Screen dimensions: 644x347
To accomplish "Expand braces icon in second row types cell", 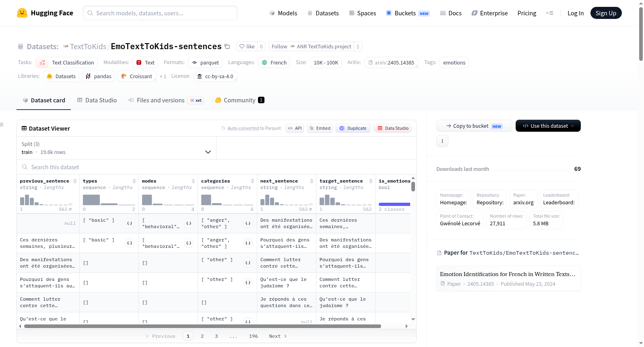I will [130, 243].
